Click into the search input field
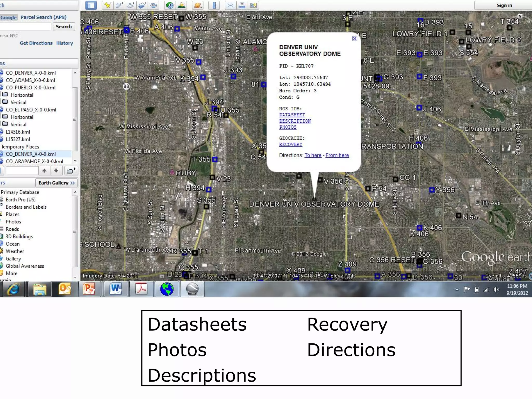 tap(25, 26)
